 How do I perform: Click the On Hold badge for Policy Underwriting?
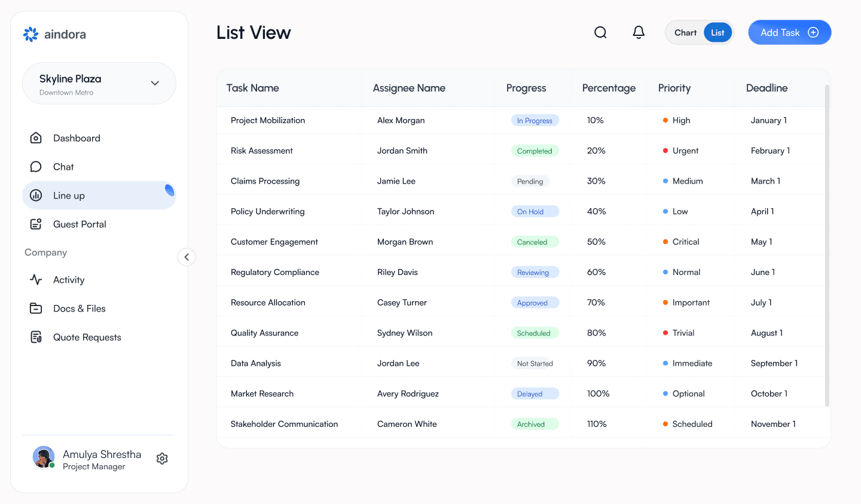pyautogui.click(x=535, y=211)
